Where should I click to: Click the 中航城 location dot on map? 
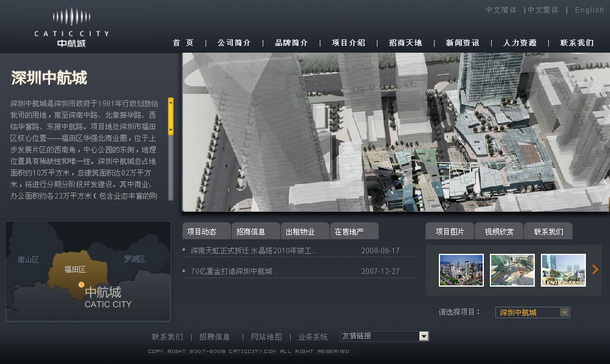point(81,285)
